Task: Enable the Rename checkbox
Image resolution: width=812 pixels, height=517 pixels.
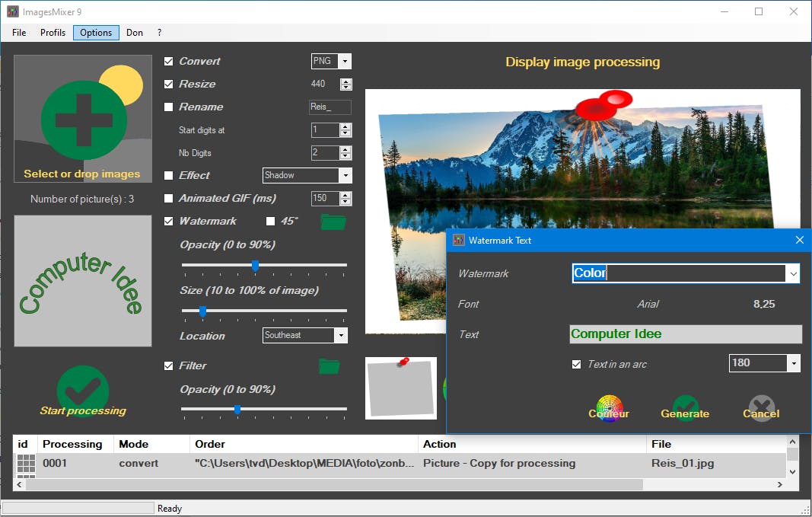Action: (x=168, y=107)
